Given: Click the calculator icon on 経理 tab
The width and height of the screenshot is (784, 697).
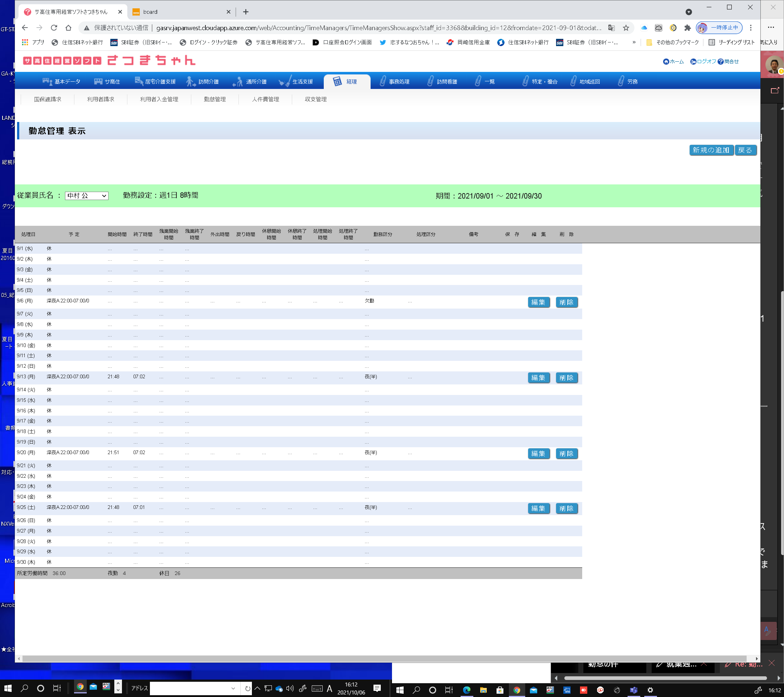Looking at the screenshot, I should [x=337, y=81].
